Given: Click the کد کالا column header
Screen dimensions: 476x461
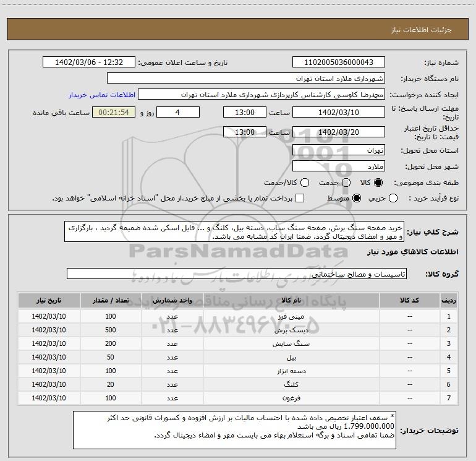Looking at the screenshot, I should click(x=410, y=300).
